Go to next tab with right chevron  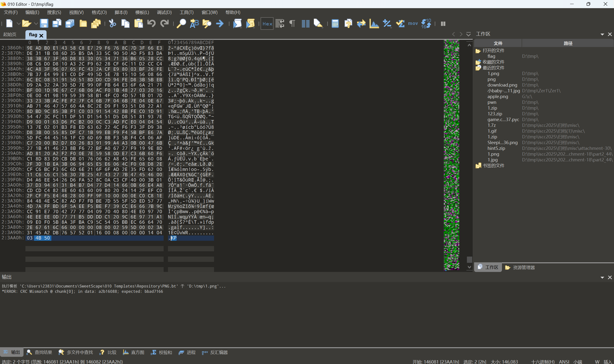coord(461,34)
